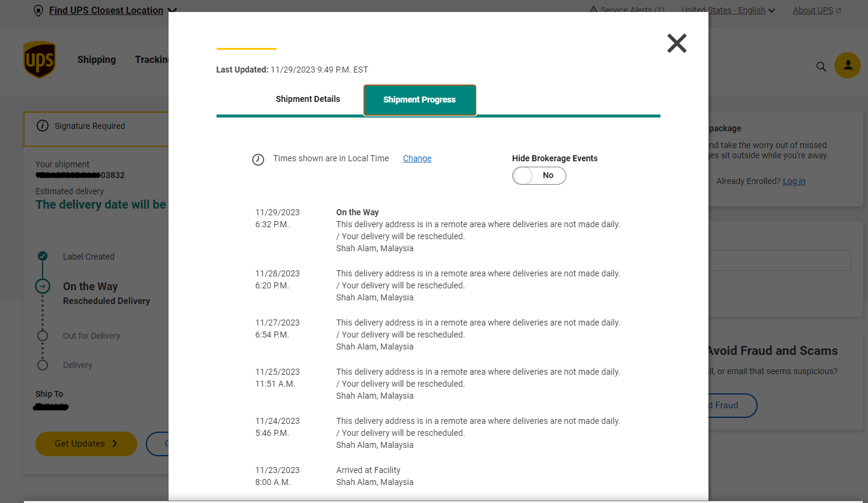Viewport: 868px width, 503px height.
Task: Click the Service Alerts warning icon
Action: [x=593, y=10]
